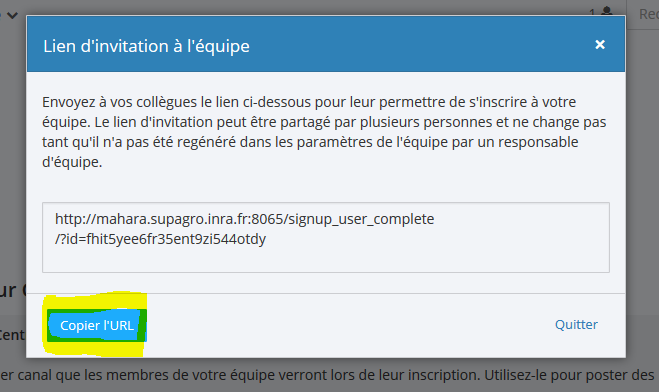659x392 pixels.
Task: Click the Copier l'URL button
Action: coord(97,326)
